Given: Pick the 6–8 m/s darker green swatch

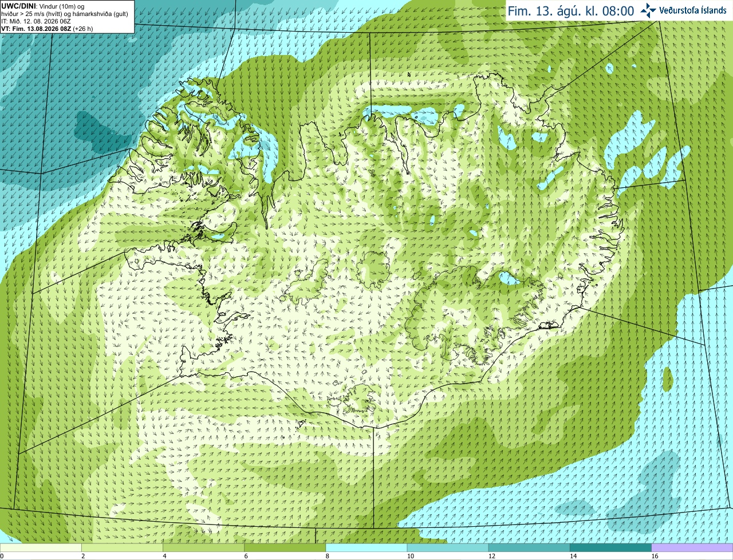Looking at the screenshot, I should click(285, 547).
